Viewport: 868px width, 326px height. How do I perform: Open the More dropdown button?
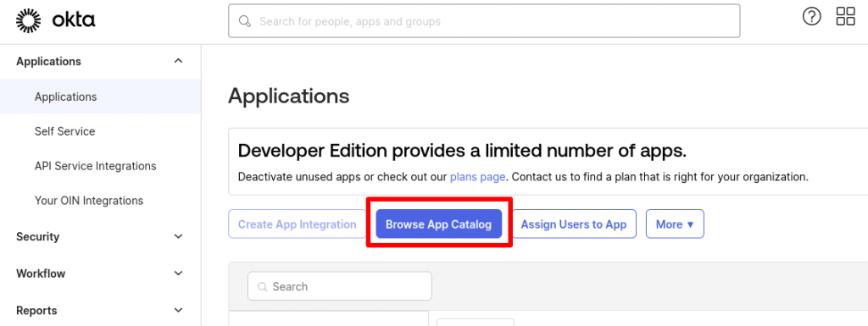[675, 224]
